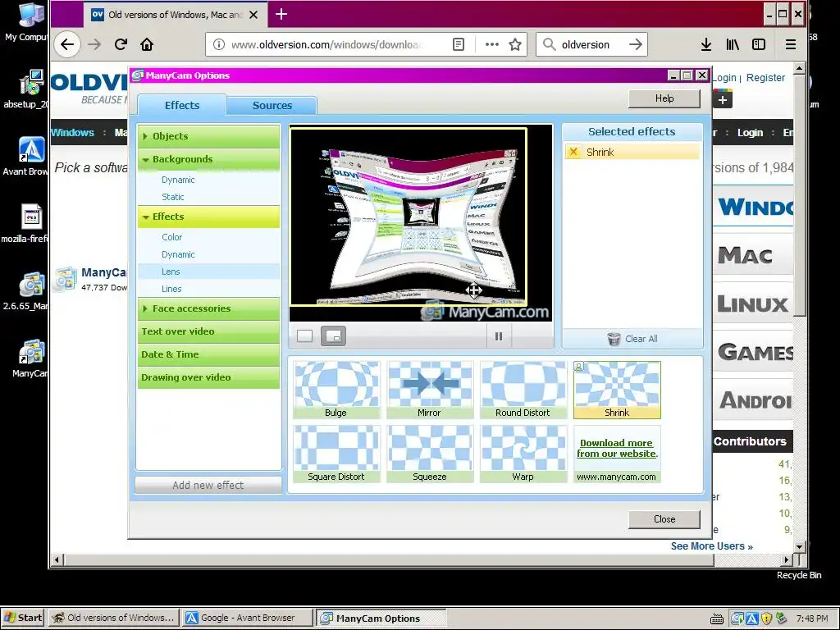Click Firefox forward arrow
This screenshot has height=630, width=840.
94,44
